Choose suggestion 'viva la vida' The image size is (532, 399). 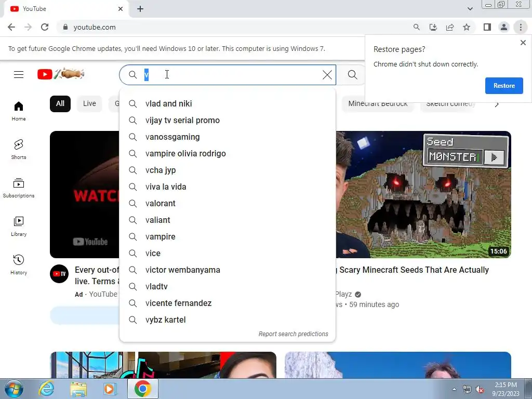tap(228, 187)
